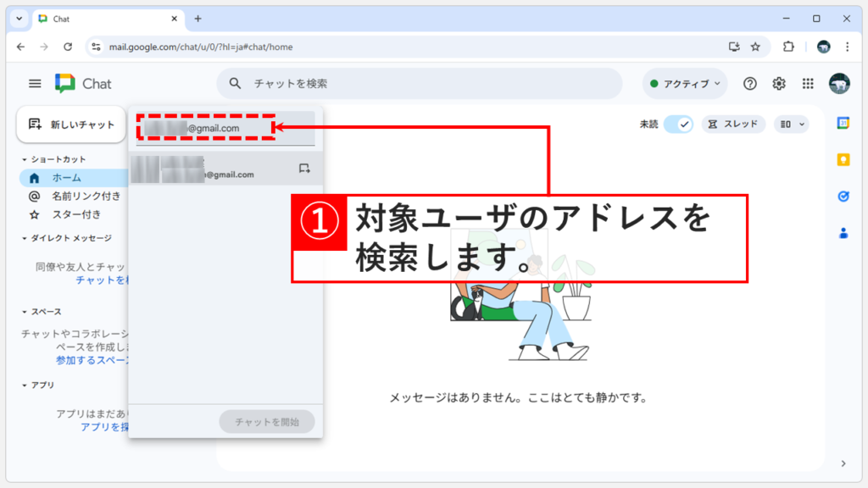The image size is (868, 488).
Task: Click the 参加するスペース link
Action: click(x=93, y=359)
